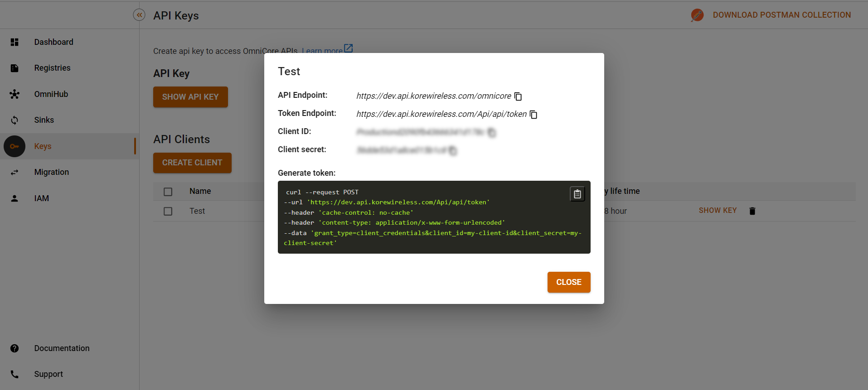Check the Test client row checkbox
This screenshot has width=868, height=390.
click(x=168, y=212)
